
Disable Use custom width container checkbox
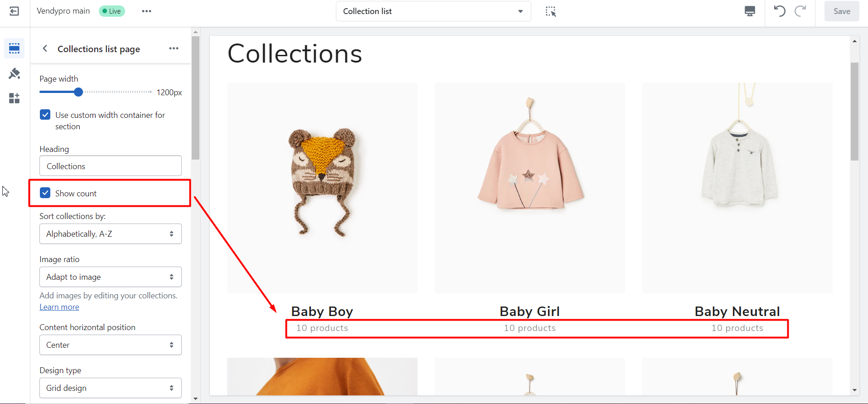click(x=45, y=115)
